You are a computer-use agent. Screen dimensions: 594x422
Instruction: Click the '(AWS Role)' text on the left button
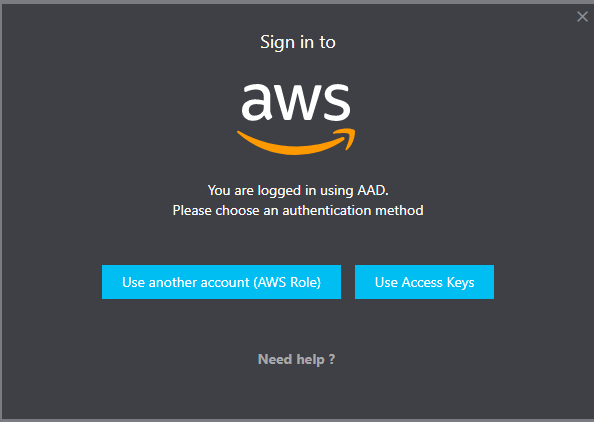point(287,282)
